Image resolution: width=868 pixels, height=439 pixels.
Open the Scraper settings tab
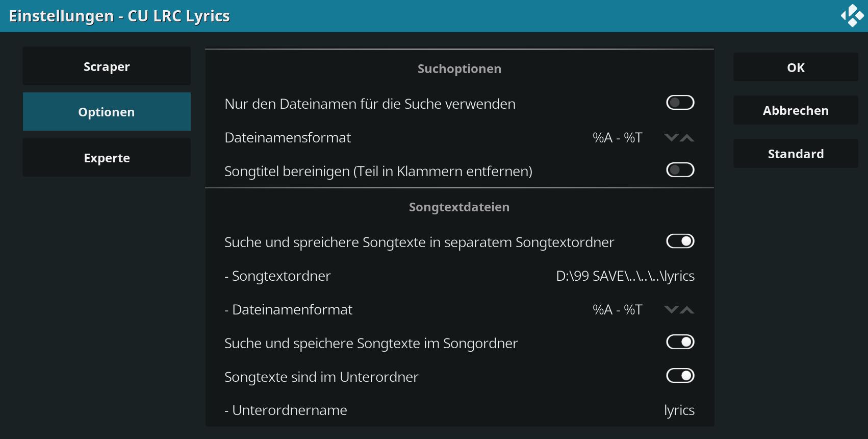click(x=107, y=66)
